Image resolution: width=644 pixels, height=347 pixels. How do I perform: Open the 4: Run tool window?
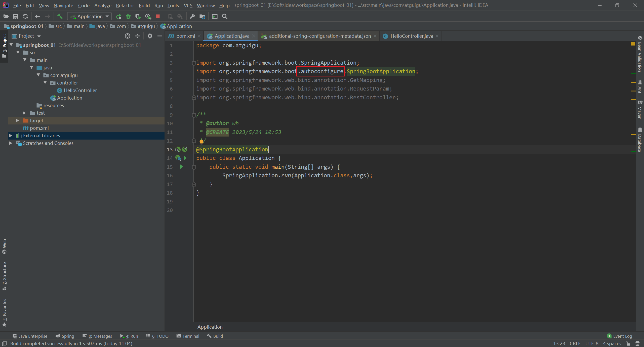click(129, 336)
